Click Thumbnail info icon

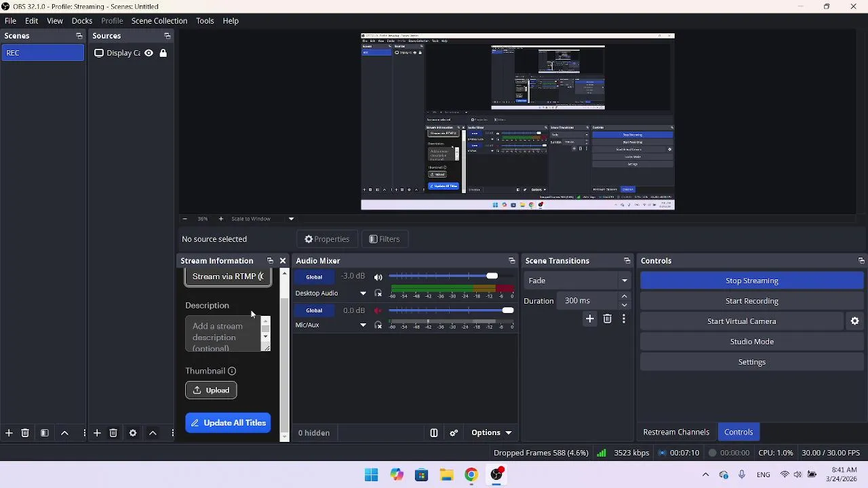click(232, 371)
